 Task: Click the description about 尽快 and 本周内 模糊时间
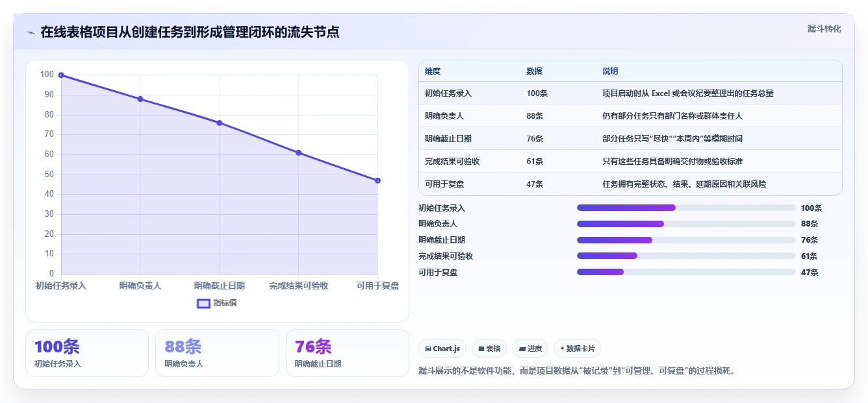[x=672, y=139]
